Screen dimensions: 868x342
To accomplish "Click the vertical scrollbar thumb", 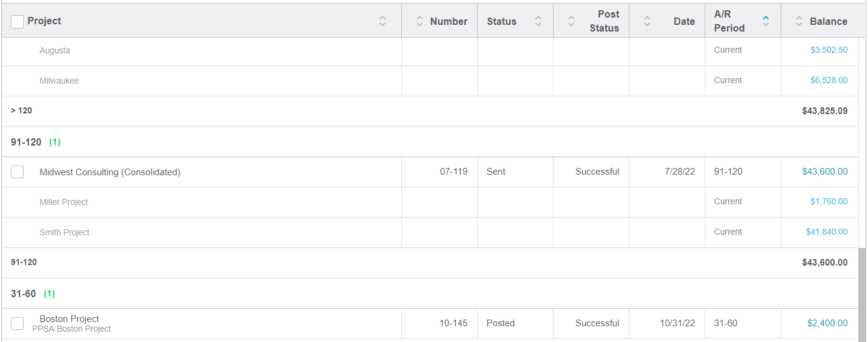I will (863, 295).
